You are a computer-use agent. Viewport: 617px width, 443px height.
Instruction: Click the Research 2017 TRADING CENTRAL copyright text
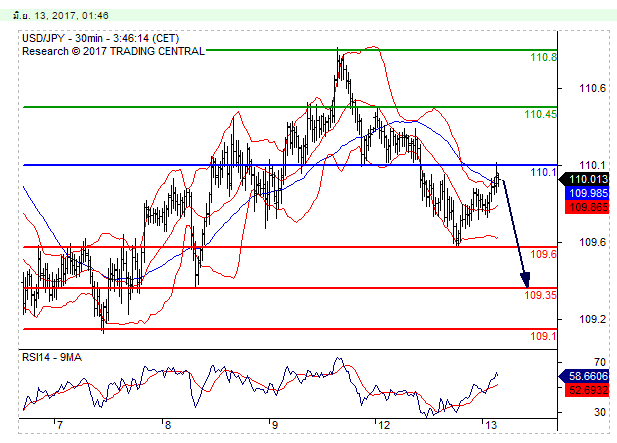click(113, 50)
